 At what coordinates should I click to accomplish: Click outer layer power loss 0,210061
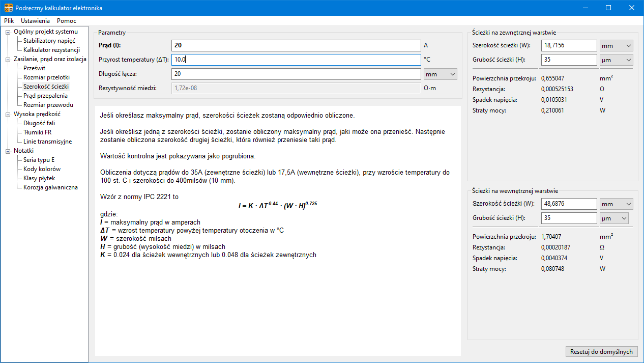(x=554, y=110)
